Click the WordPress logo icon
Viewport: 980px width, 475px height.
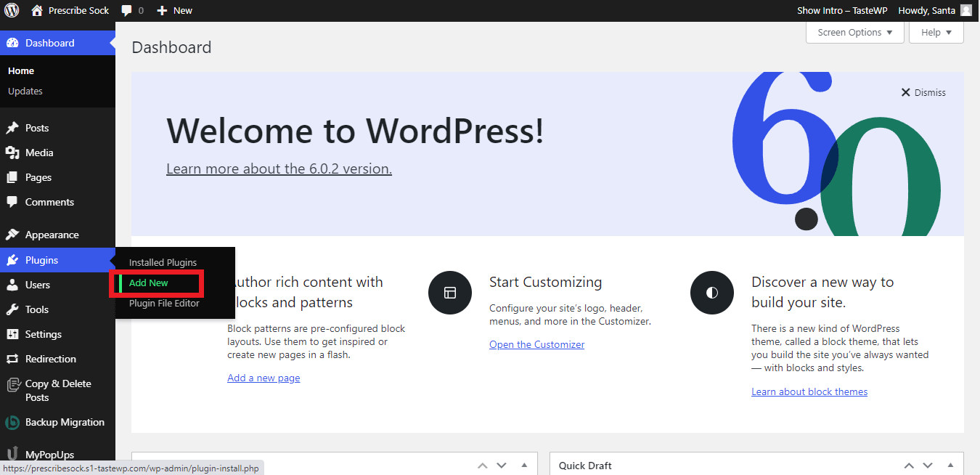[x=12, y=10]
